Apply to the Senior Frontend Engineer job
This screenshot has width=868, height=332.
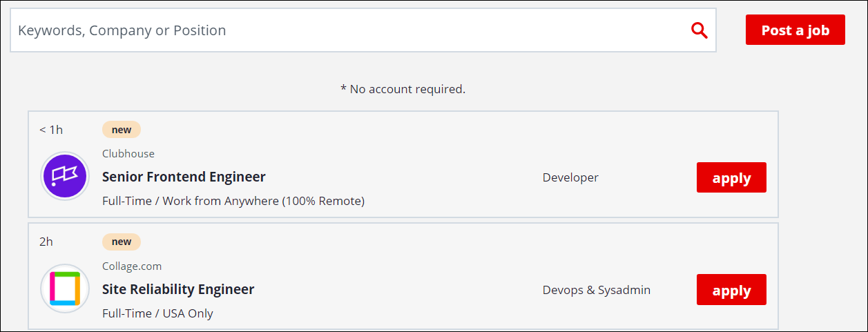[731, 177]
